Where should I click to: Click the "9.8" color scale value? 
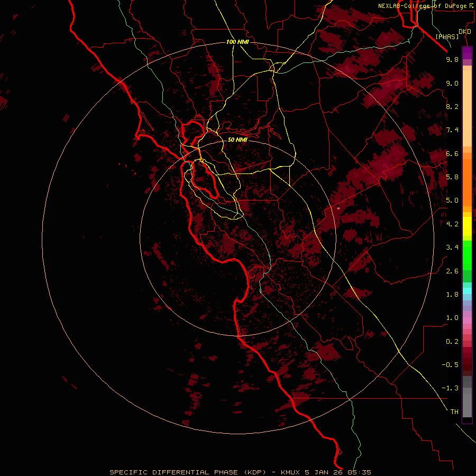click(452, 59)
